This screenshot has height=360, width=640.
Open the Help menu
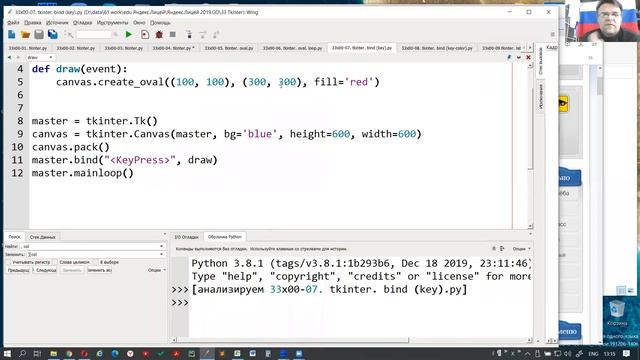point(160,23)
